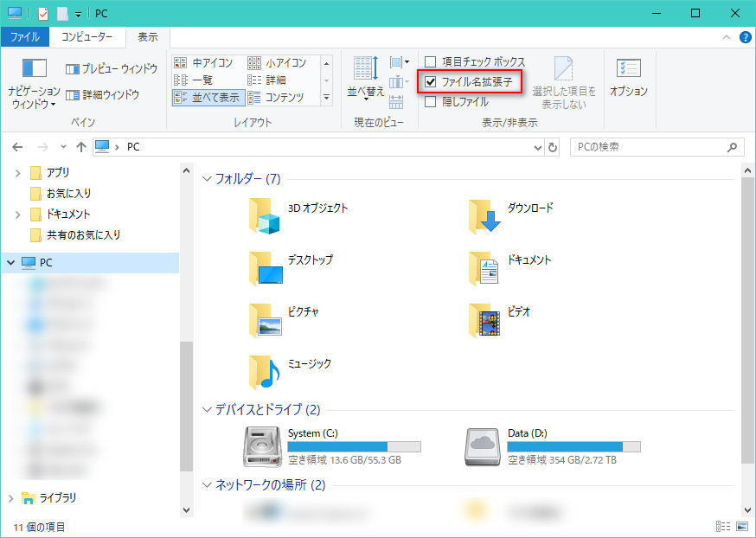This screenshot has width=756, height=538.
Task: Open the ダウンロード folder icon
Action: tap(485, 216)
